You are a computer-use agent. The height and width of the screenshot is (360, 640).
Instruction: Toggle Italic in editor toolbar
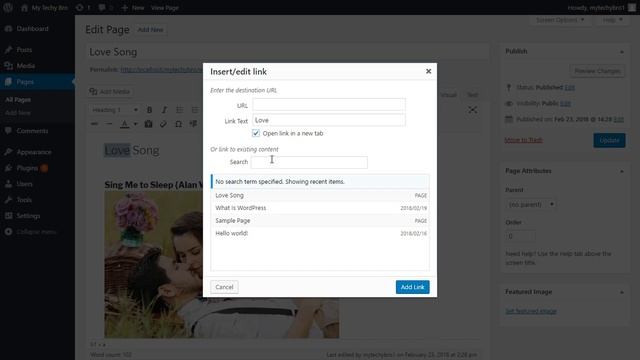pyautogui.click(x=164, y=110)
